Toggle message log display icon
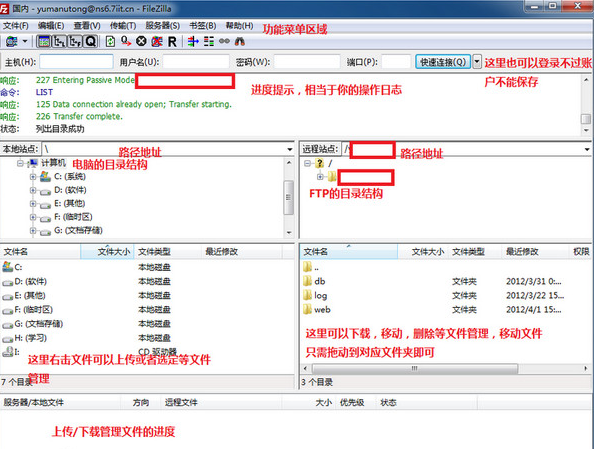The image size is (594, 449). 44,41
